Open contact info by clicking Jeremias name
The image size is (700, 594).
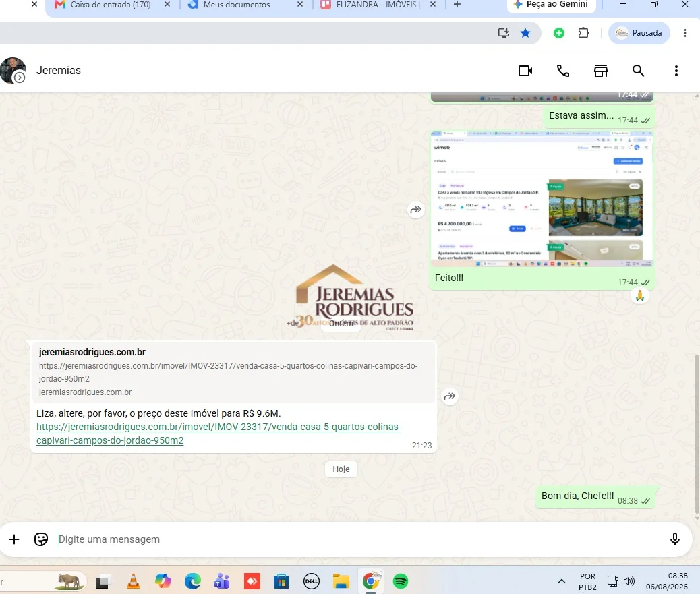[59, 71]
